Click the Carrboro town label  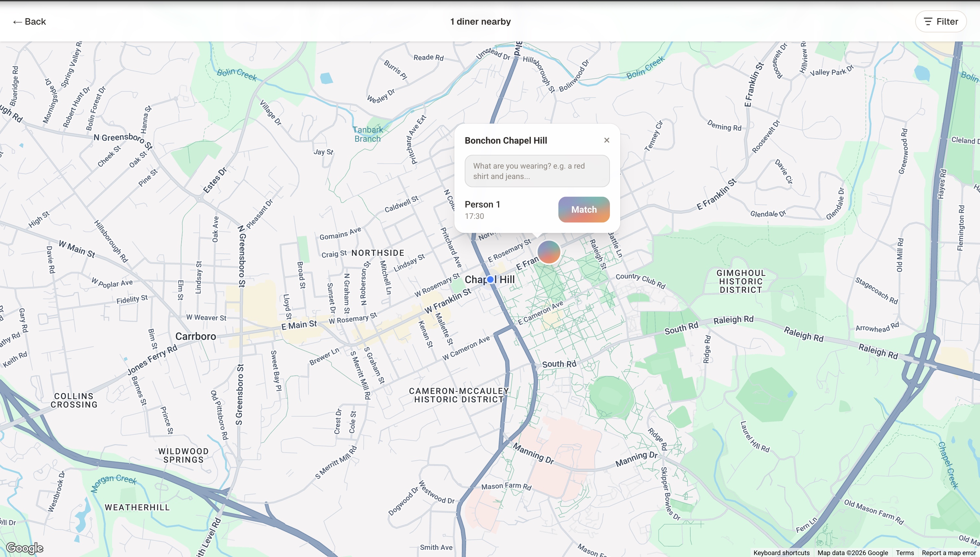click(195, 336)
